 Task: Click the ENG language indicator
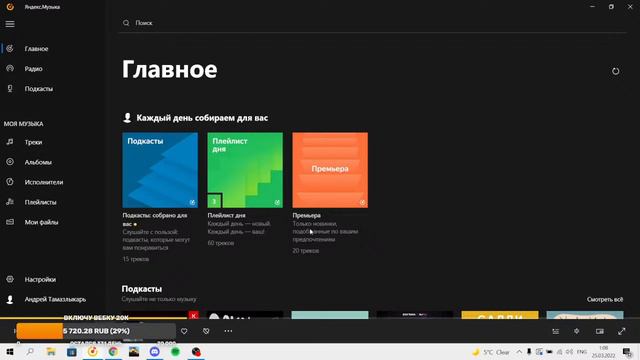[582, 352]
